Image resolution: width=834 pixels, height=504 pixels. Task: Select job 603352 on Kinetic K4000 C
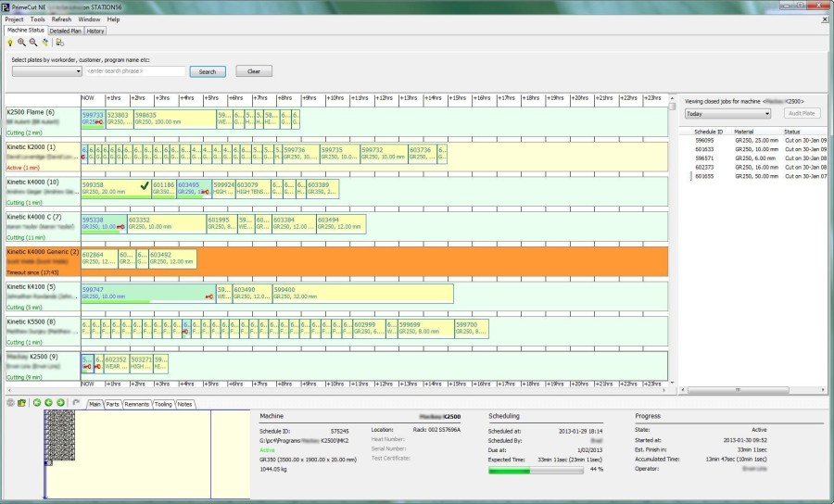[x=167, y=223]
